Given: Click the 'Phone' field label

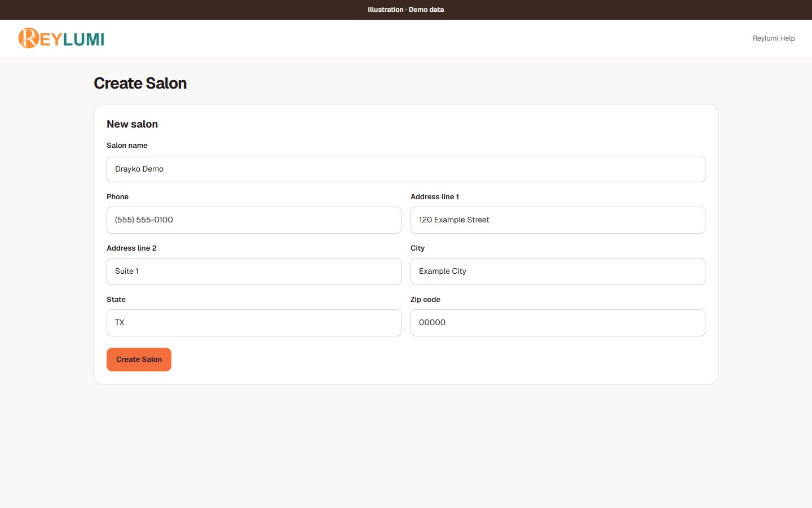Looking at the screenshot, I should point(117,197).
